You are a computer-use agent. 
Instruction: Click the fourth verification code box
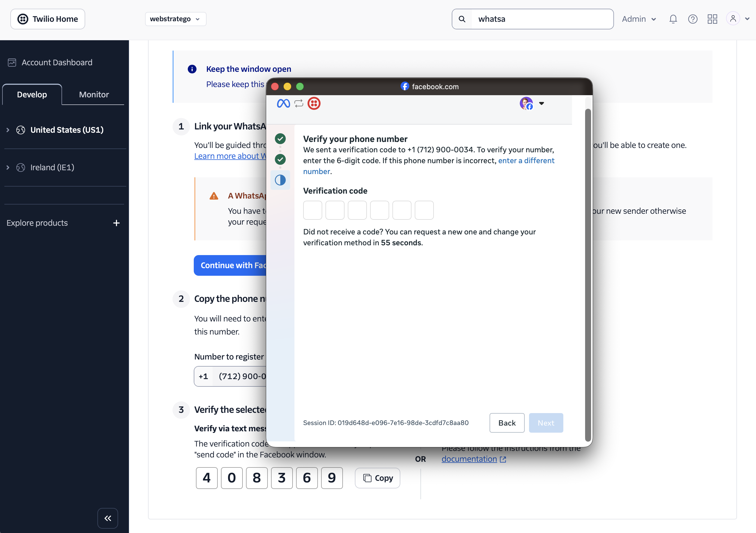click(x=380, y=210)
